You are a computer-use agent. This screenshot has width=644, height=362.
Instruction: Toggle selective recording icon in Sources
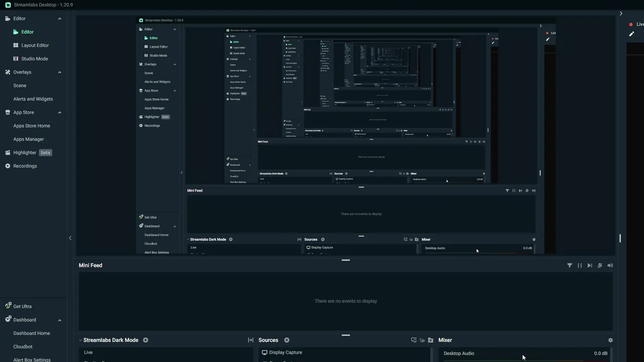[x=414, y=340]
